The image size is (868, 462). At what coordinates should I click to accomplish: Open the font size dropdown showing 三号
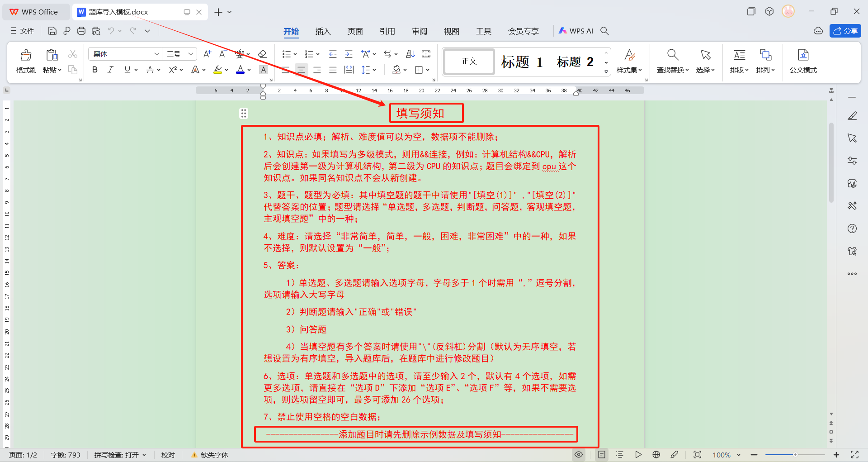[191, 54]
